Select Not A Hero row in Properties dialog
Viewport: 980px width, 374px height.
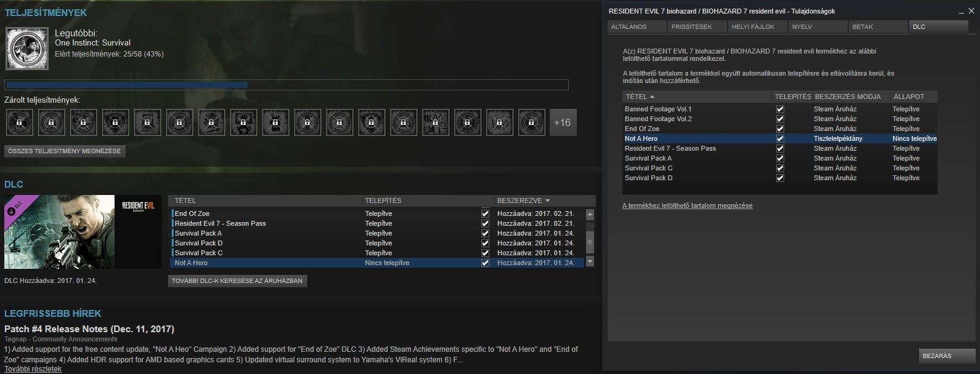click(x=780, y=138)
